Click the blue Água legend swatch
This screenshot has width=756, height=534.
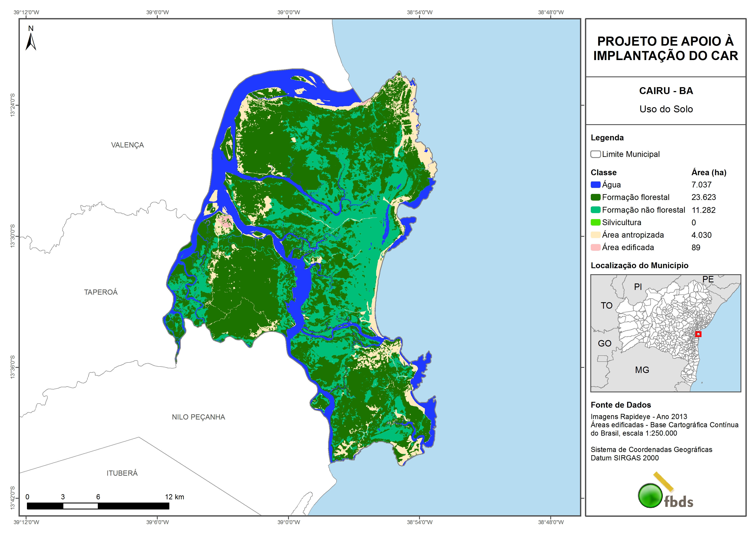[x=595, y=185]
